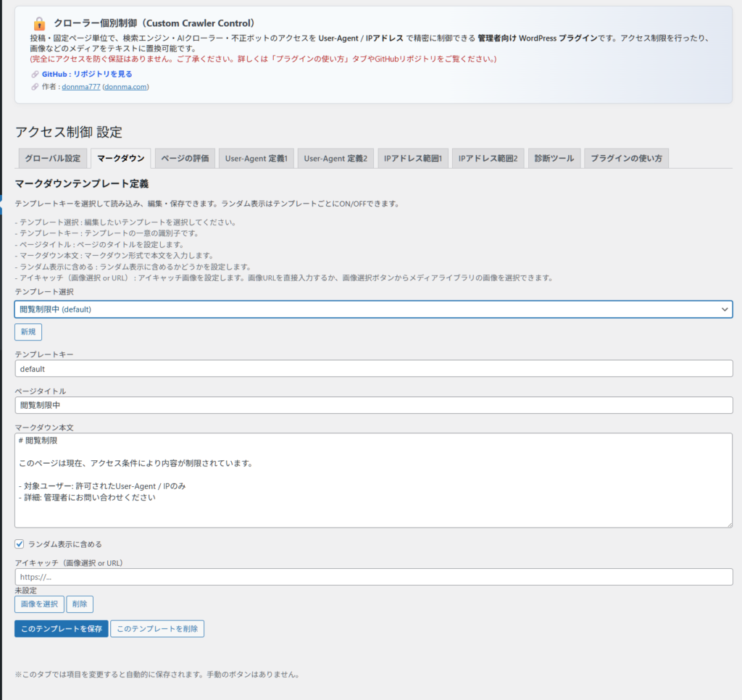742x700 pixels.
Task: Click the このテンプレートを削除 button
Action: click(x=157, y=628)
